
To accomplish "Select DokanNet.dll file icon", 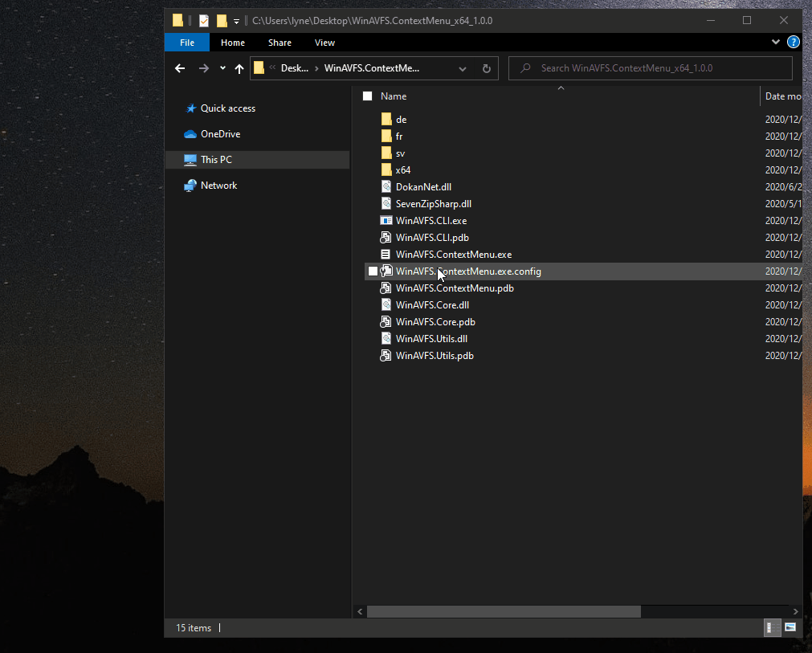I will pyautogui.click(x=386, y=187).
